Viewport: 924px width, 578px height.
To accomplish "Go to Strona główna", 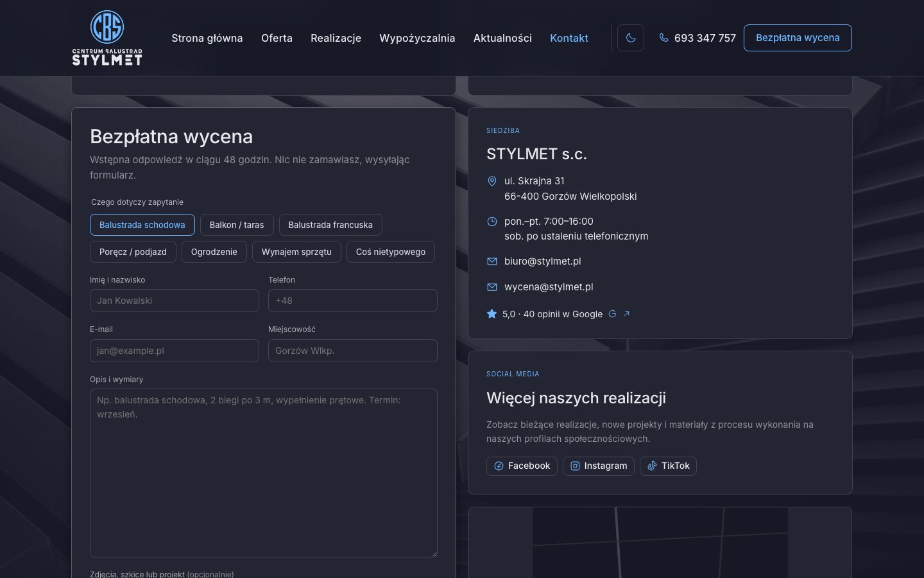I will (207, 38).
